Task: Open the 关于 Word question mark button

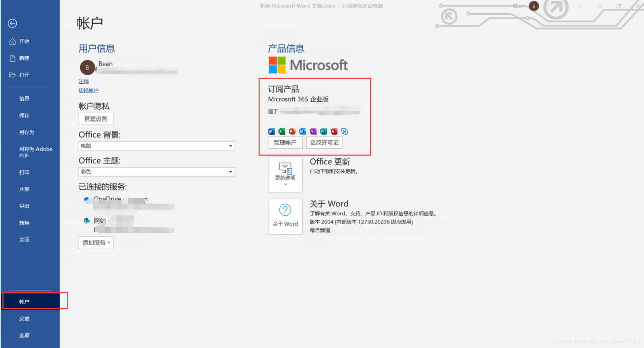Action: coord(285,216)
